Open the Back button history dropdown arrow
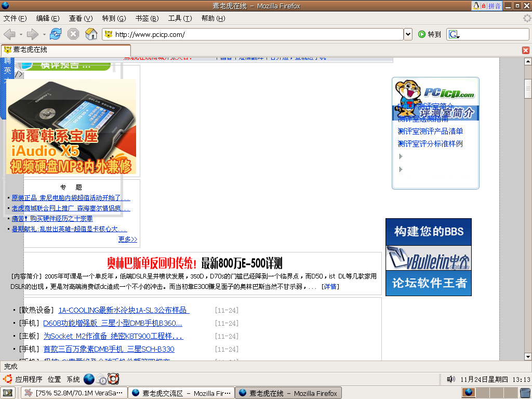 pyautogui.click(x=21, y=34)
